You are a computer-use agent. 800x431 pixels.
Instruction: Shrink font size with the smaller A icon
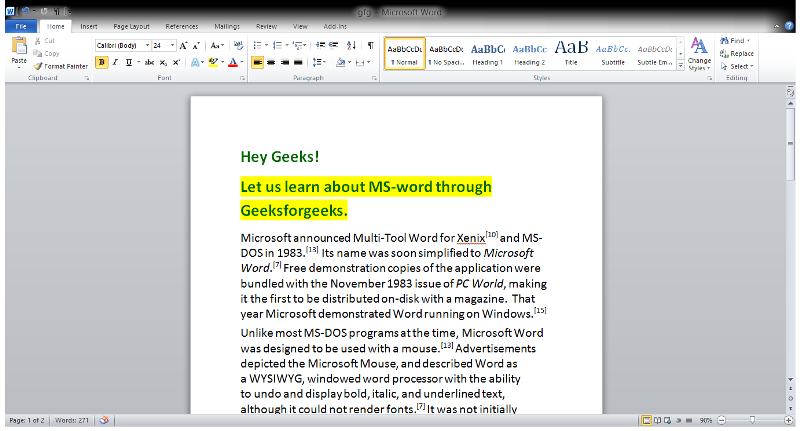coord(196,45)
